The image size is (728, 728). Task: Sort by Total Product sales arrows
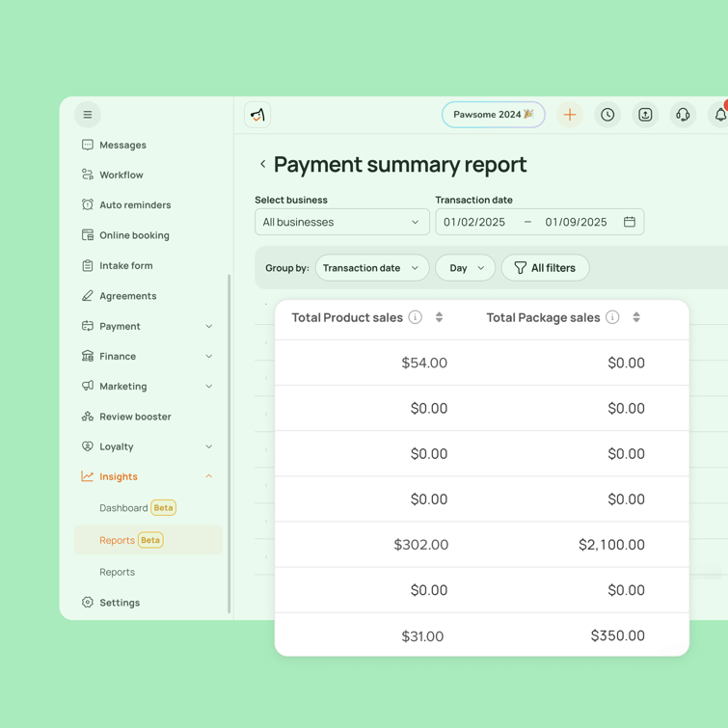439,317
